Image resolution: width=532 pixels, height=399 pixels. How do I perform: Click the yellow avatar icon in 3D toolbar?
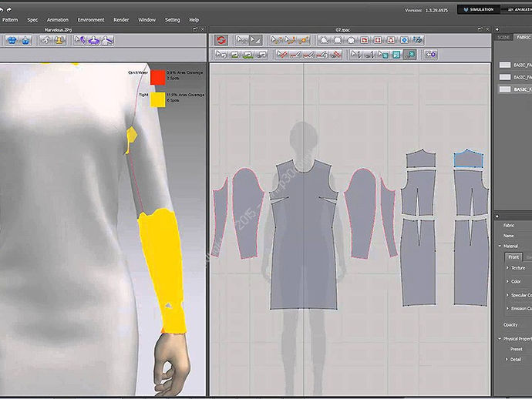coord(59,40)
